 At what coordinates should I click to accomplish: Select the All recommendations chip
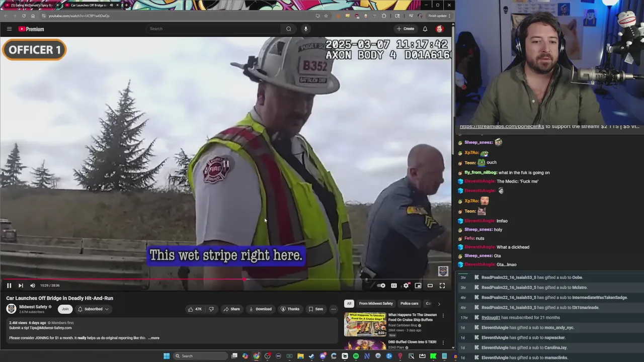pos(349,304)
